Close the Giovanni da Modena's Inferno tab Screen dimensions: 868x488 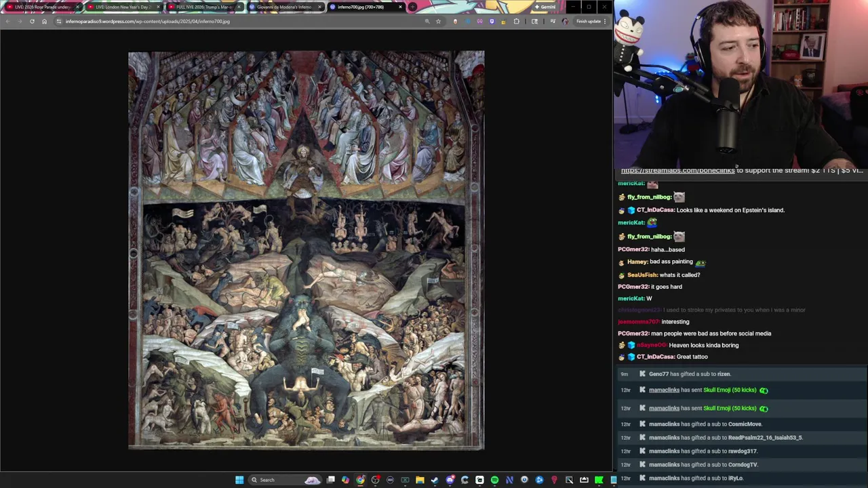(319, 7)
